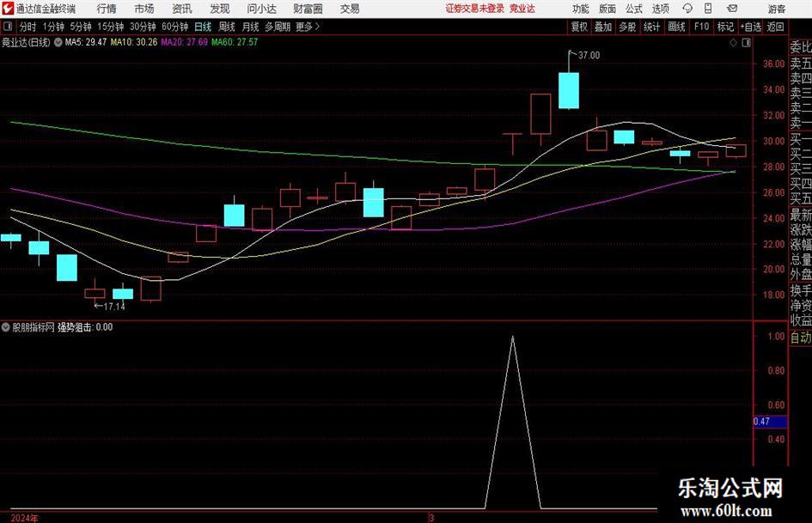Image resolution: width=812 pixels, height=523 pixels.
Task: Open the 交易 menu
Action: click(x=350, y=9)
